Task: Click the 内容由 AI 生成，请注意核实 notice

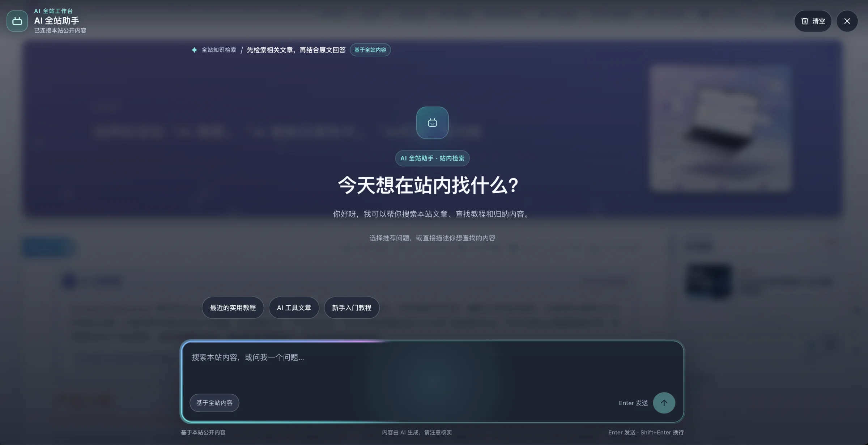Action: pos(417,432)
